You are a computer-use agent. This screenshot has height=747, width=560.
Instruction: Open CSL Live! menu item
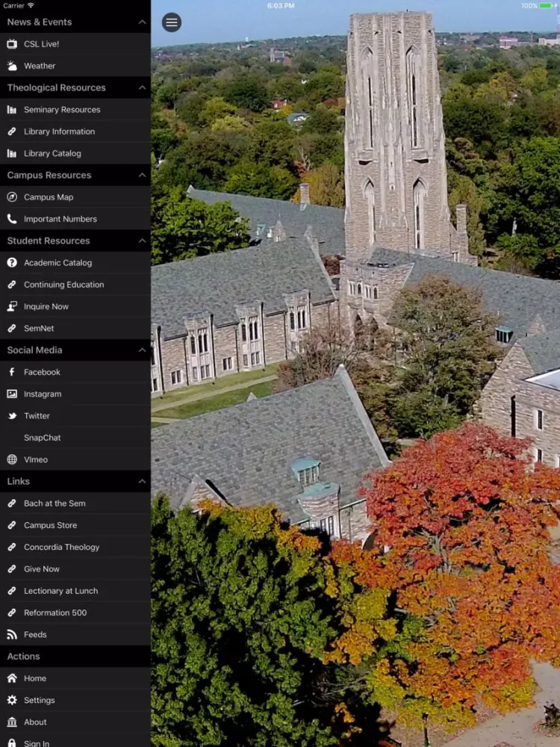click(75, 44)
